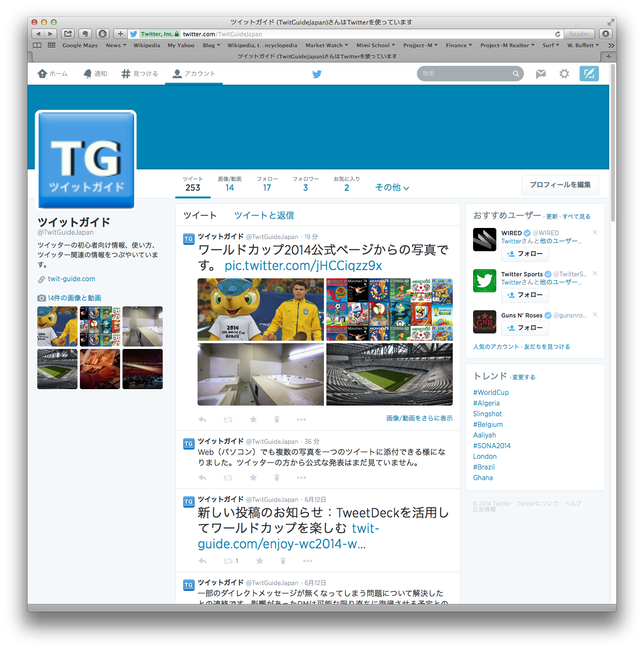Open the bookmarks book icon
Viewport: 644px width, 650px height.
click(37, 45)
